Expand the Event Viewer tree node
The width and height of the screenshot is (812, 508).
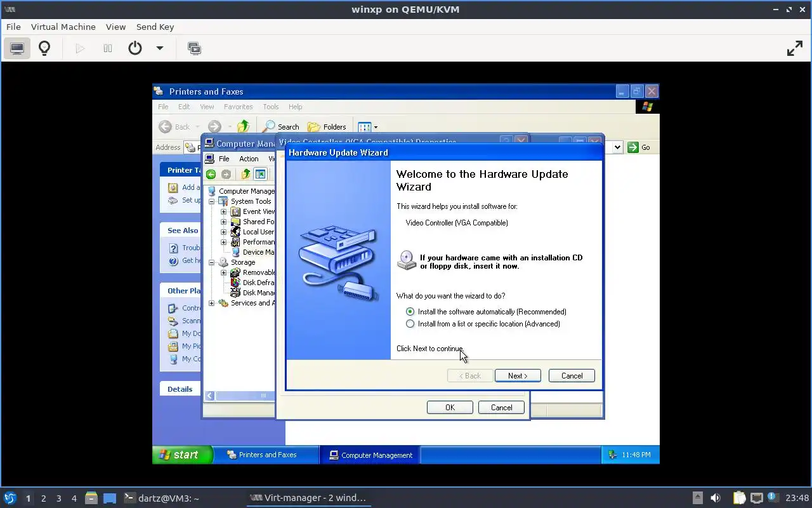[x=223, y=211]
